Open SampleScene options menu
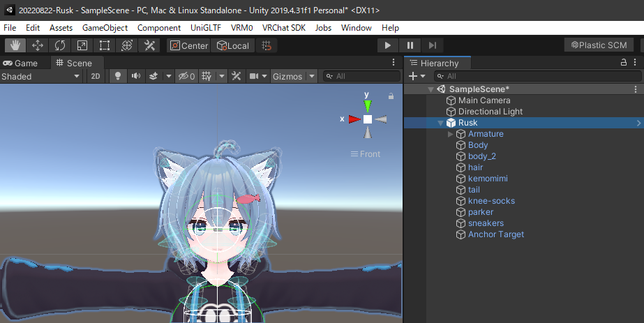 point(636,89)
